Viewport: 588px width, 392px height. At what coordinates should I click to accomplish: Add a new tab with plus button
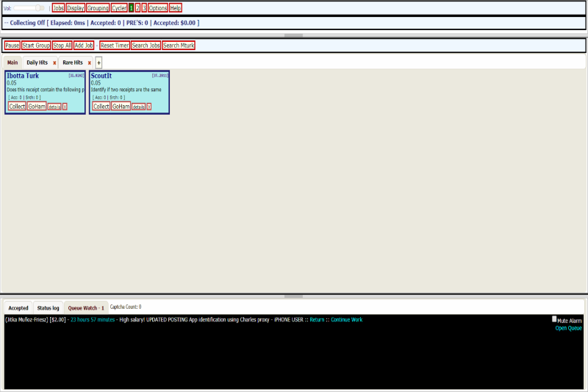[x=98, y=63]
